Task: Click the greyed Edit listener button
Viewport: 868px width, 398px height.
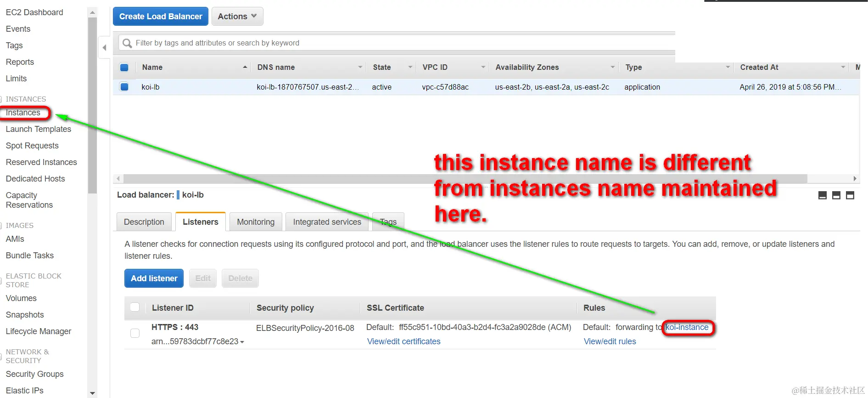Action: pyautogui.click(x=203, y=279)
